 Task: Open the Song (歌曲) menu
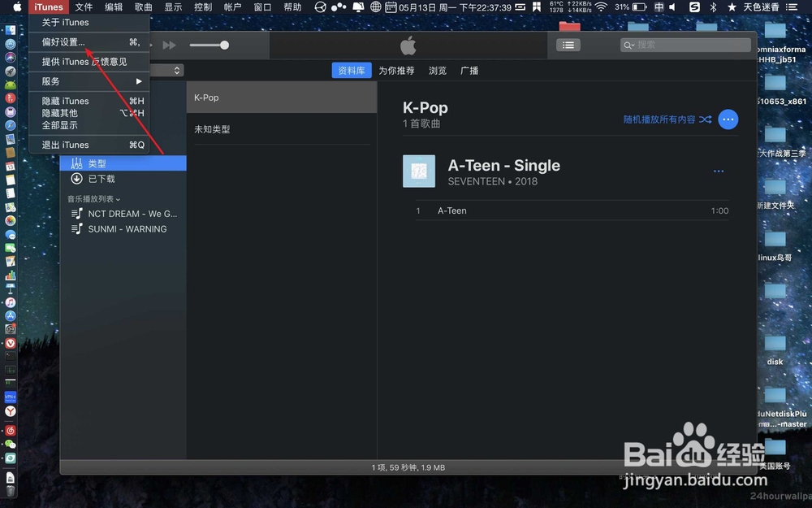[x=144, y=7]
